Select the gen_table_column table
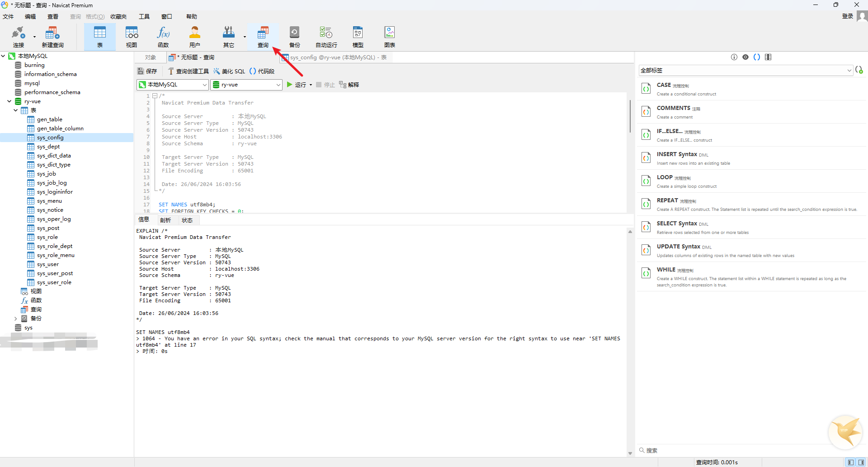The width and height of the screenshot is (868, 467). point(60,129)
